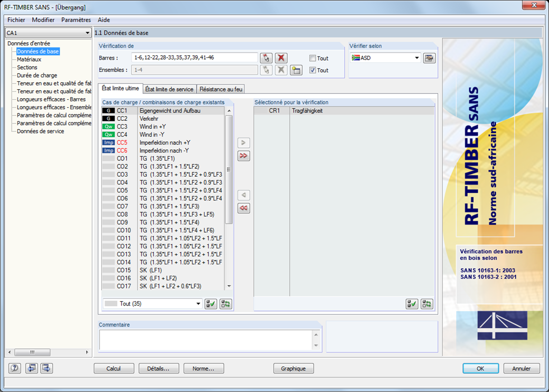
Task: Add selected load case with single arrow
Action: pos(244,142)
